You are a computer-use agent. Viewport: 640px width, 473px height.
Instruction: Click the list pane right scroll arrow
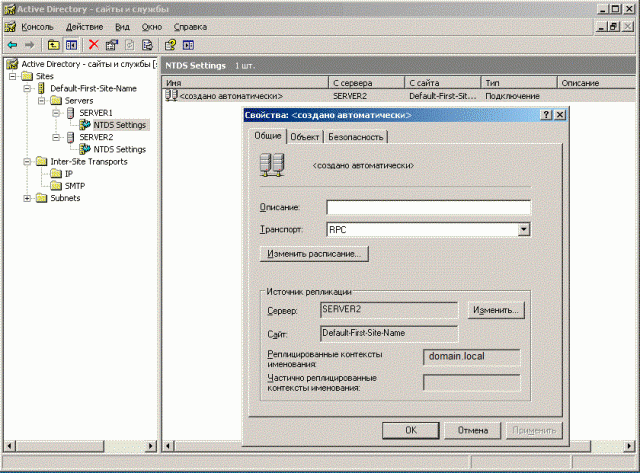tap(630, 446)
